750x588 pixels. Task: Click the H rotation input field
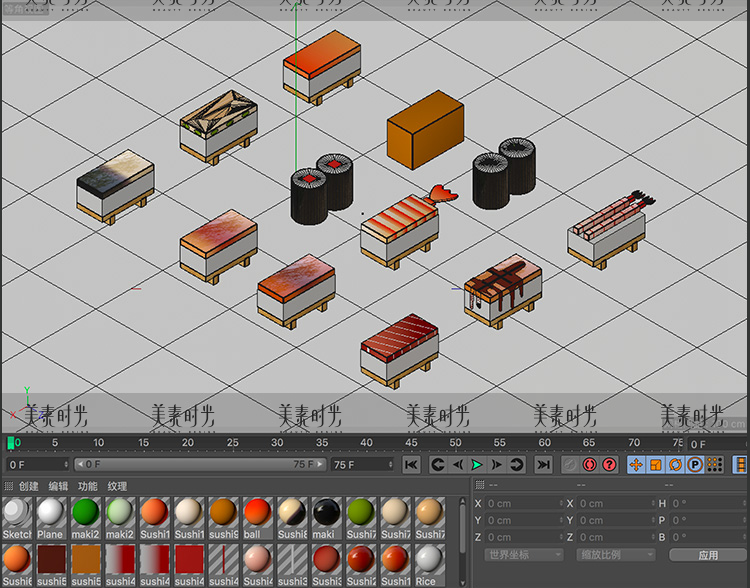tap(709, 503)
